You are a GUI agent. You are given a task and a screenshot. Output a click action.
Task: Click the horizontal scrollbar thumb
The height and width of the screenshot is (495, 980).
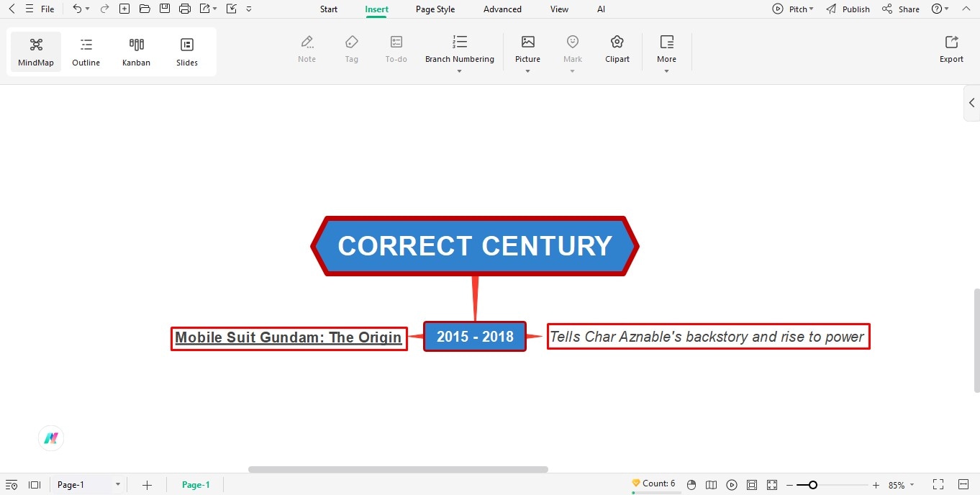(398, 469)
